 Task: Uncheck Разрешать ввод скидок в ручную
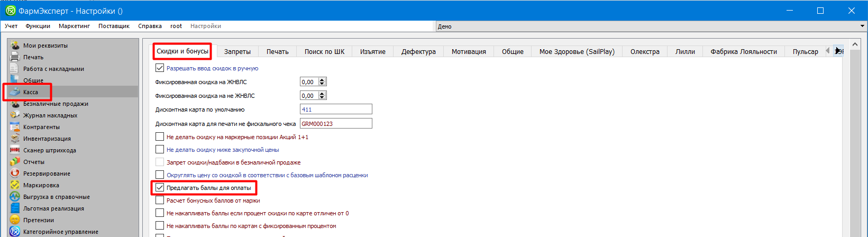coord(160,68)
